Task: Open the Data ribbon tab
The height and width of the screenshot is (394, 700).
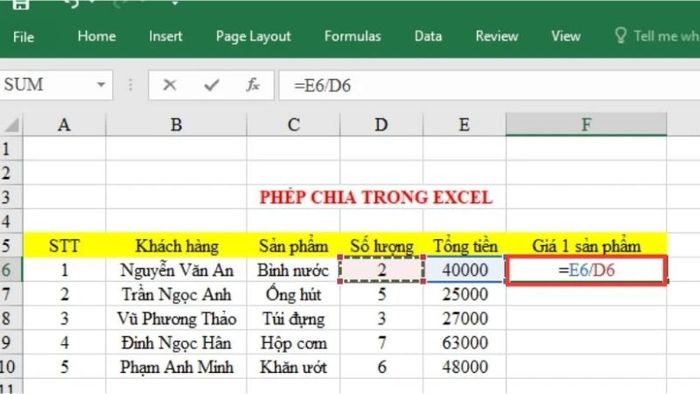Action: pos(428,36)
